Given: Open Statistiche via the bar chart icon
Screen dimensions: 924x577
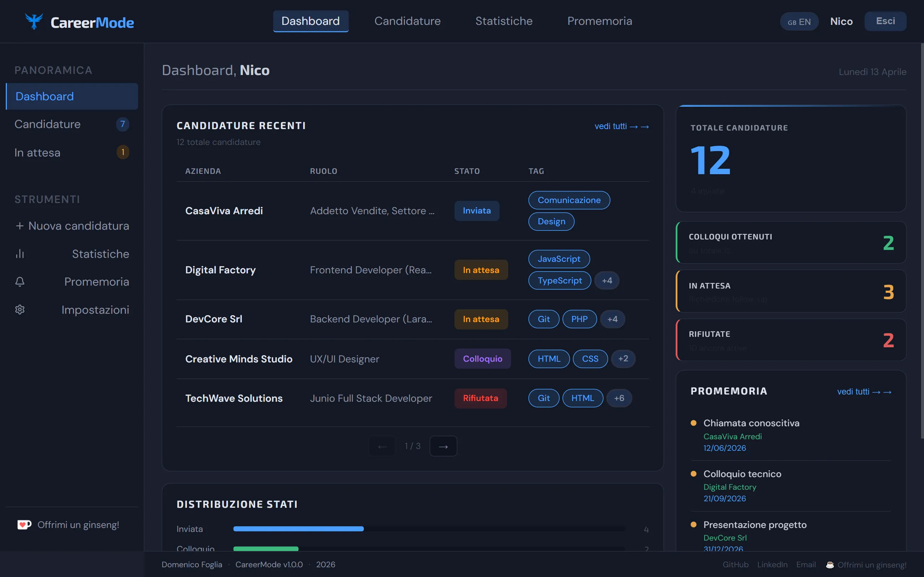Looking at the screenshot, I should (20, 254).
